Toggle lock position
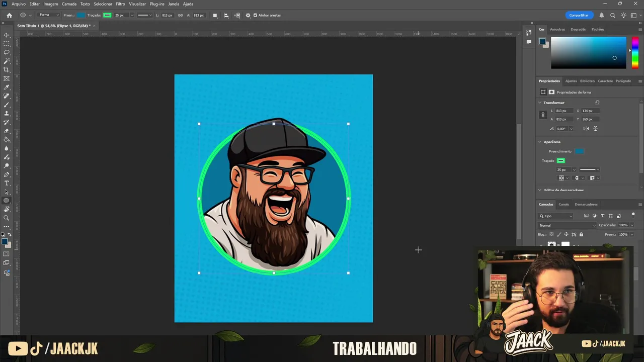 click(566, 234)
